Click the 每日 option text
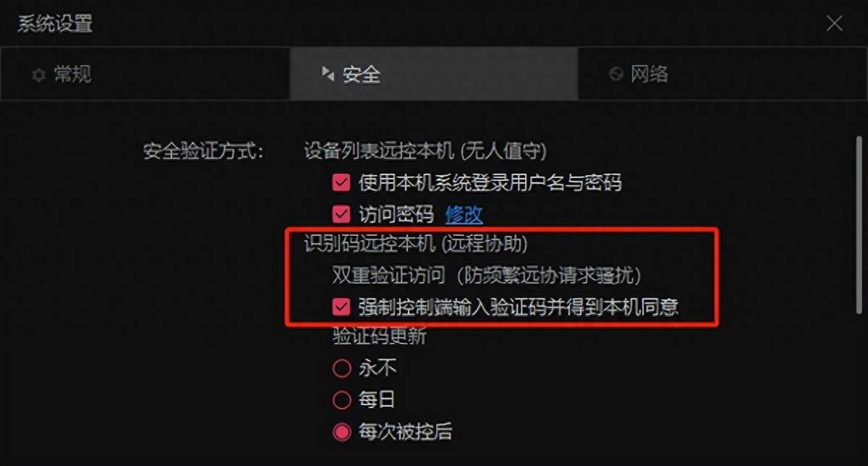 point(378,400)
